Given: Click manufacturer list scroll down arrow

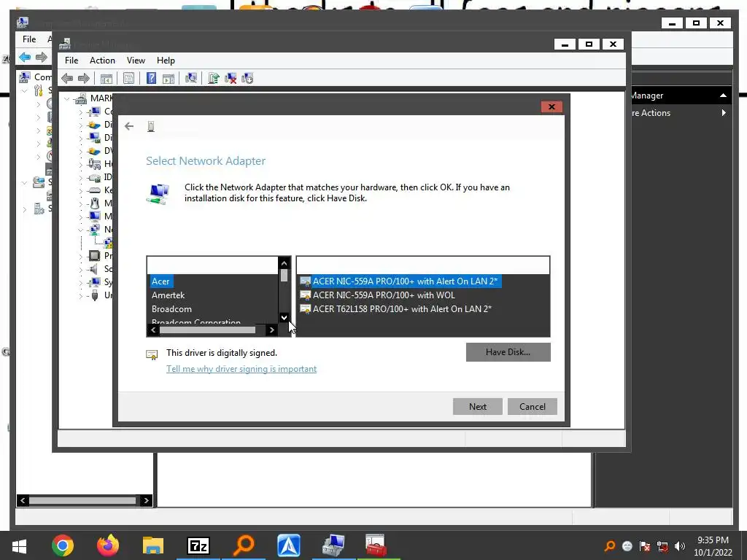Looking at the screenshot, I should tap(284, 318).
